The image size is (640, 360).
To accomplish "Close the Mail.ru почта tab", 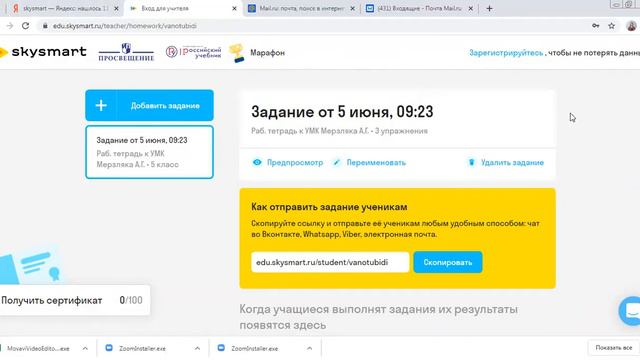I will pyautogui.click(x=353, y=8).
